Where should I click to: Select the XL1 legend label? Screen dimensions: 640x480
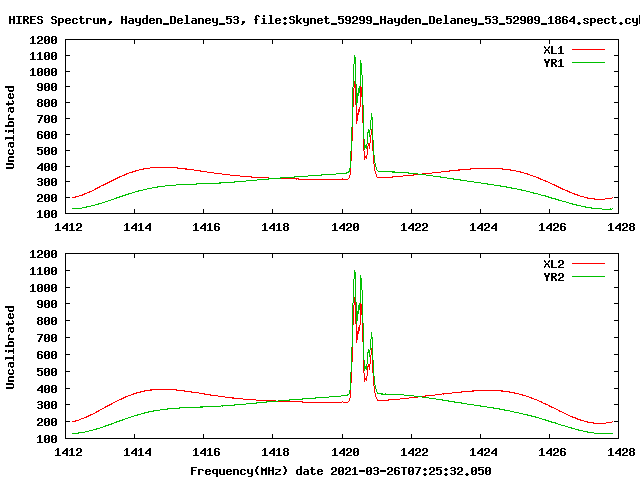[x=553, y=50]
